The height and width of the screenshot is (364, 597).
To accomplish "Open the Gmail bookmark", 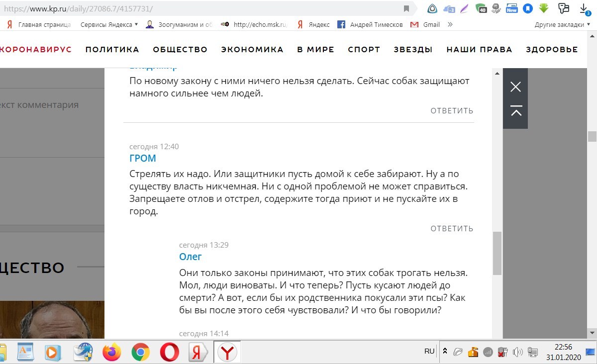I will 425,24.
